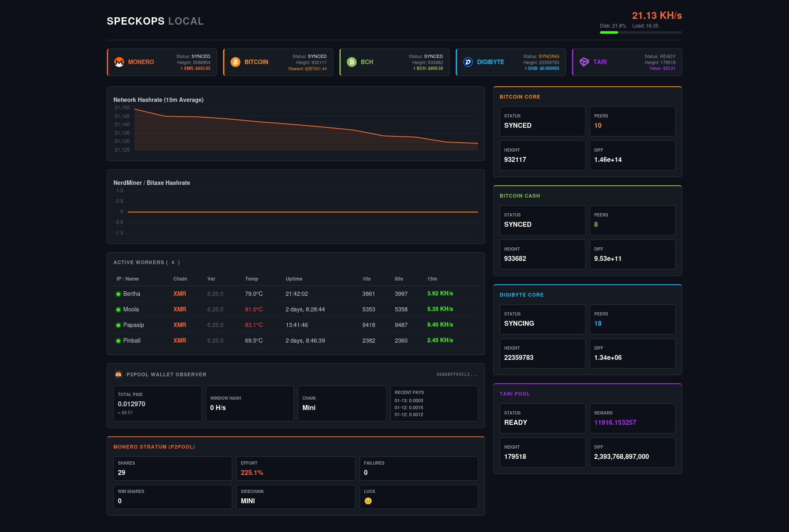This screenshot has width=789, height=532.
Task: Click the Bitcoin logo icon
Action: coord(235,62)
